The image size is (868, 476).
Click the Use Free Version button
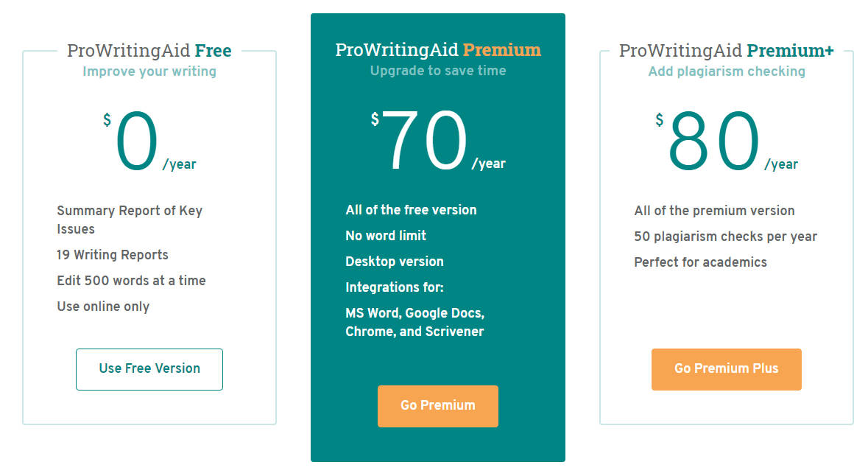click(x=149, y=369)
